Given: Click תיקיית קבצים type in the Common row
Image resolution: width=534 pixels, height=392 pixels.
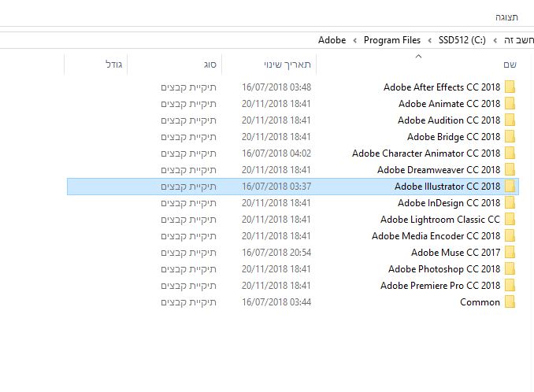Looking at the screenshot, I should point(189,302).
